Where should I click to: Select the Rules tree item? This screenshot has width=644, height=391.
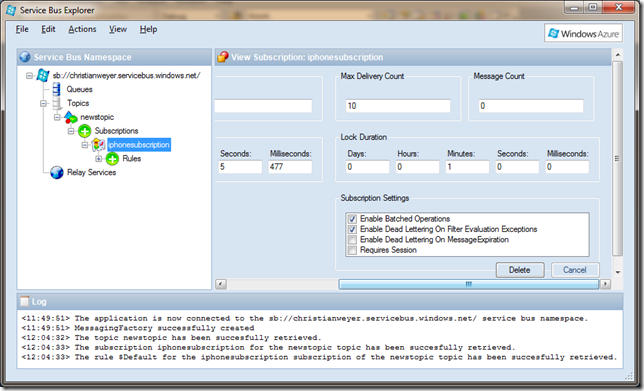coord(131,159)
